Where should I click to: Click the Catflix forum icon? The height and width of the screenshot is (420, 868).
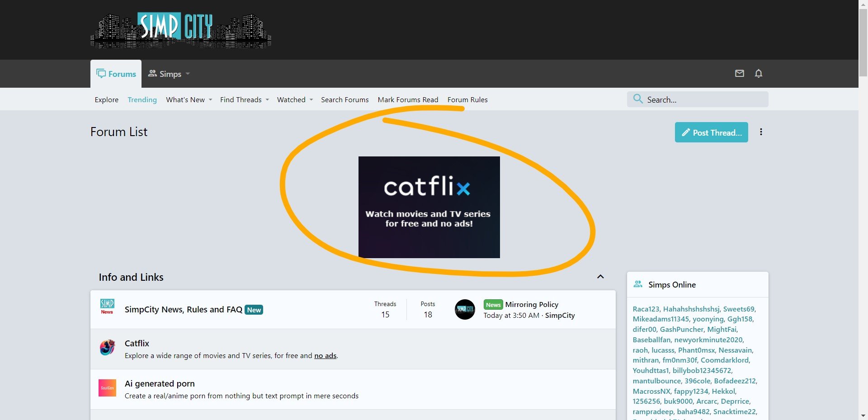(x=107, y=348)
